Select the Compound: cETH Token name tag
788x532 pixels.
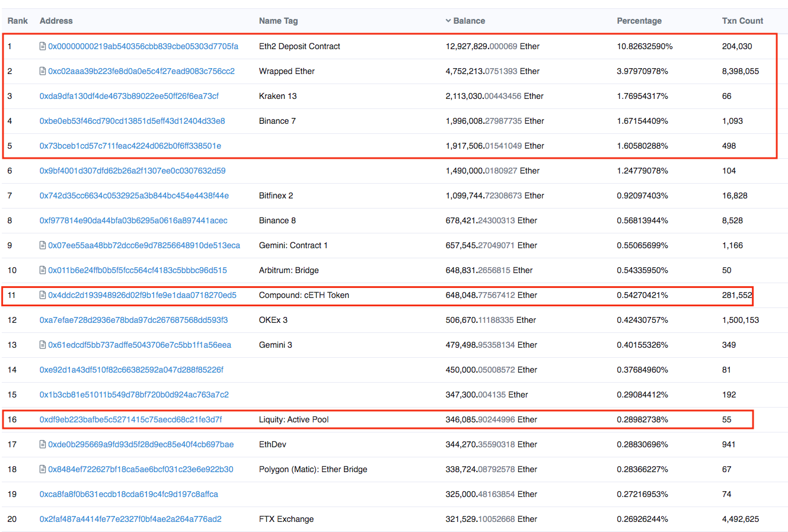pos(304,295)
